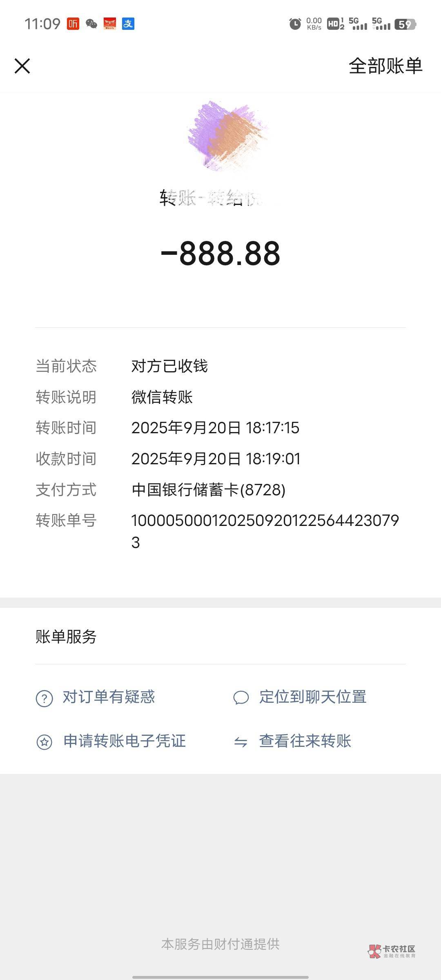Tap the -888.88 transfer amount

pyautogui.click(x=220, y=254)
